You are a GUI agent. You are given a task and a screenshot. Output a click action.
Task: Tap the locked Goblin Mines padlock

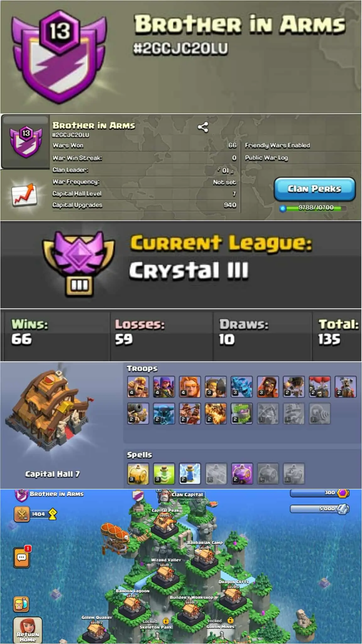[230, 620]
